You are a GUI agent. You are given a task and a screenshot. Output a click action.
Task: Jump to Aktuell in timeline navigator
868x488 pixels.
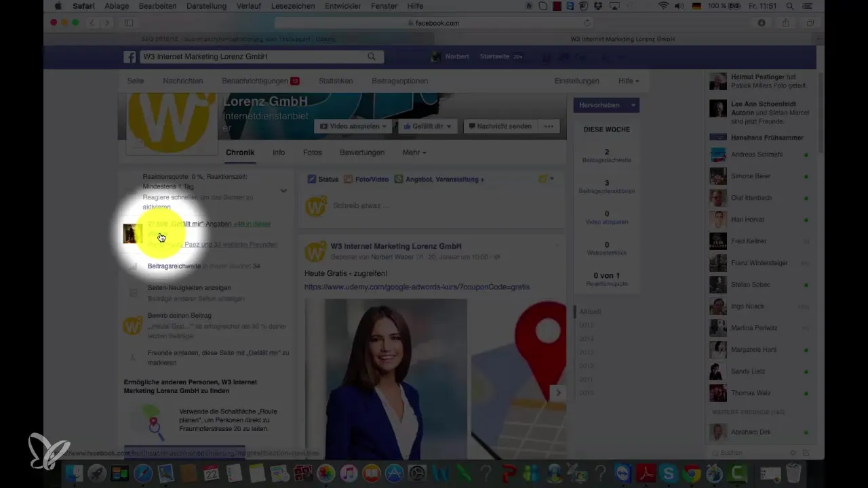(590, 312)
